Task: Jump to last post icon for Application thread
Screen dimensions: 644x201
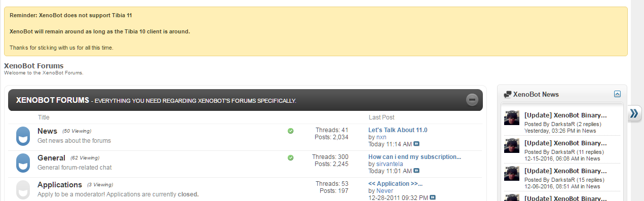Action: click(433, 197)
